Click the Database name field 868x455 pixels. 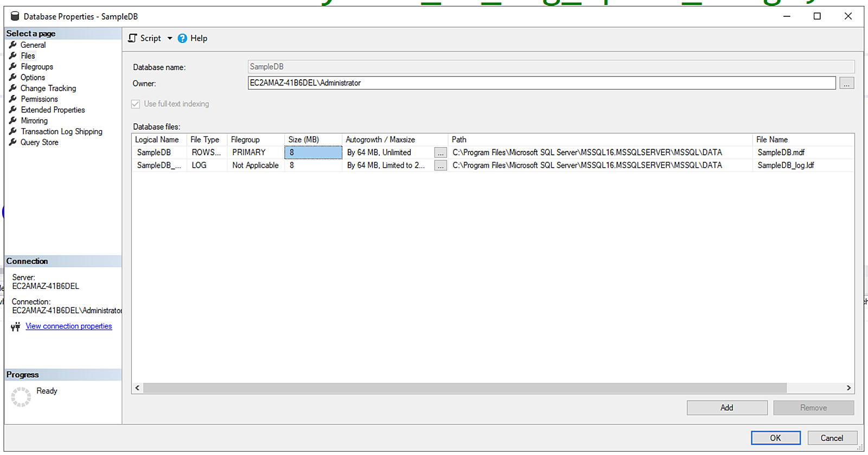551,67
